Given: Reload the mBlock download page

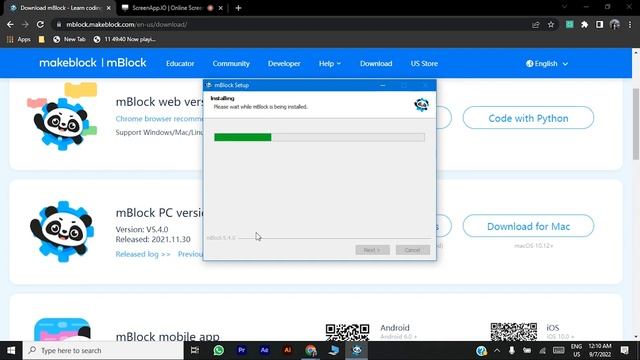Looking at the screenshot, I should 40,24.
